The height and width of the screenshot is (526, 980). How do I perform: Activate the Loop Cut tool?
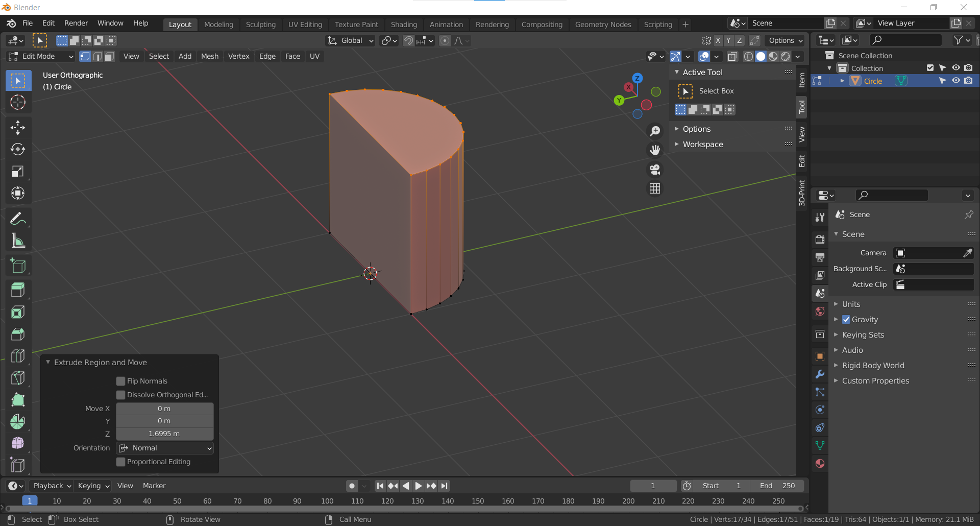[x=18, y=356]
